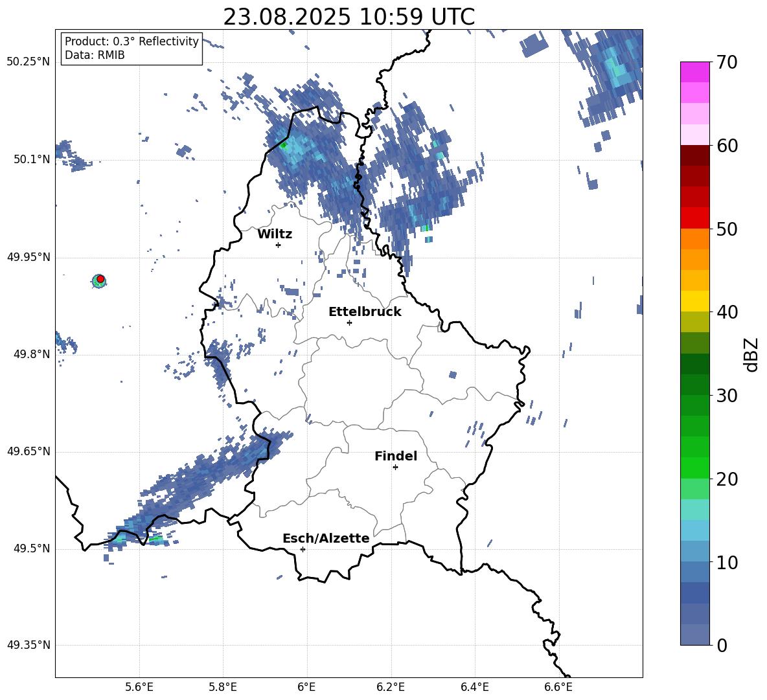Click the 'Product: 0.3° Reflectivity' label
767x700 pixels.
[132, 41]
